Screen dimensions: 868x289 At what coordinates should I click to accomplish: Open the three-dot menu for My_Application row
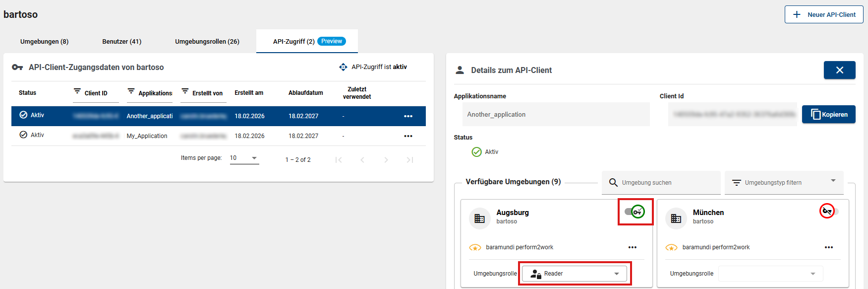pyautogui.click(x=408, y=136)
